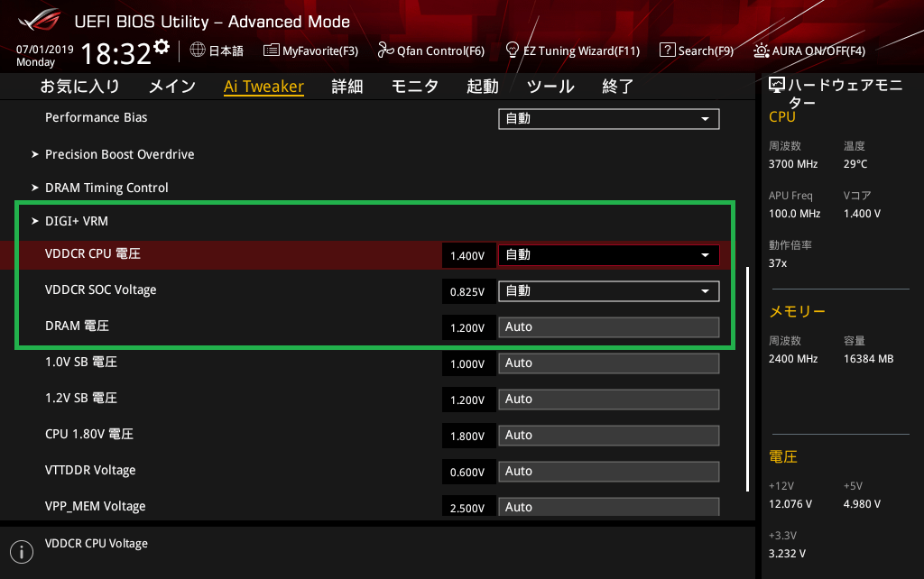Click the 37x ratio reading
The height and width of the screenshot is (579, 924).
click(778, 263)
